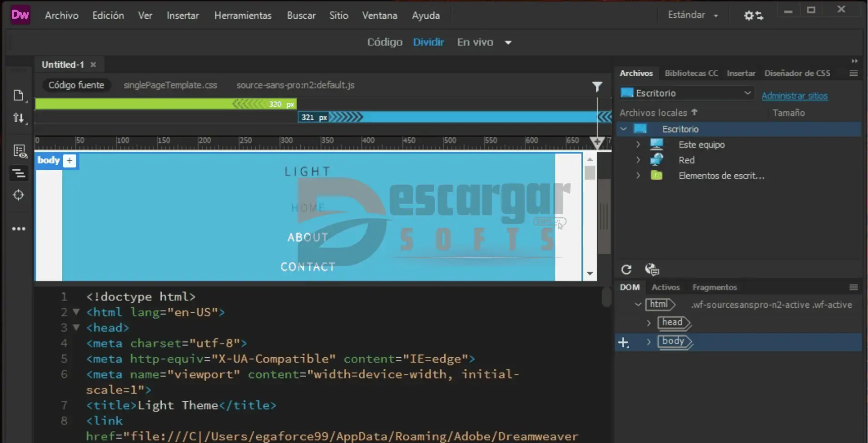Click the Tamaño column header
Viewport: 868px width, 443px height.
point(789,113)
